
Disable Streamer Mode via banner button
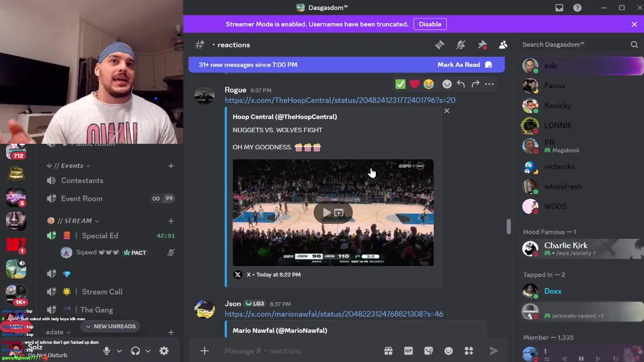click(430, 24)
